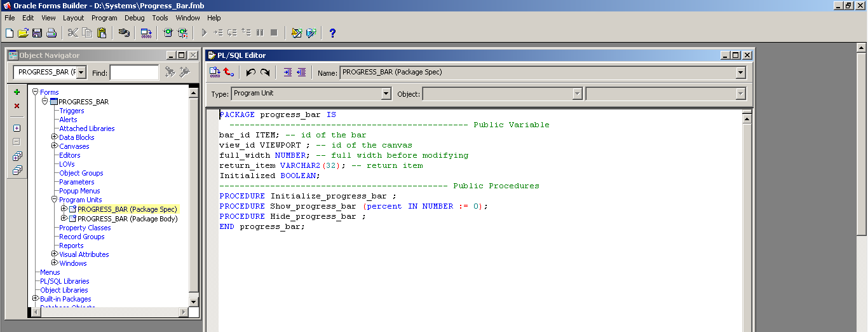
Task: Click red X Delete icon in Navigator
Action: tap(17, 106)
